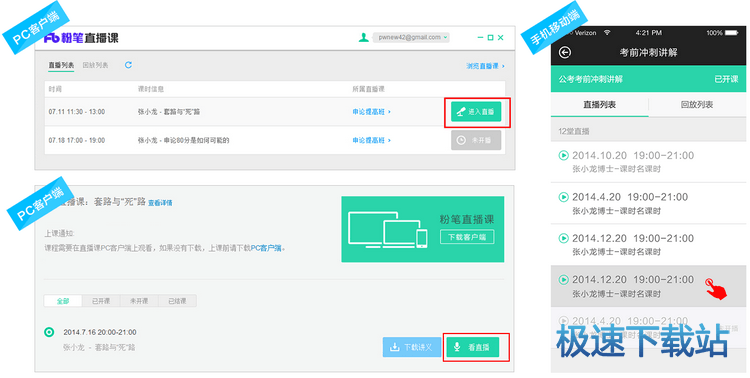This screenshot has height=378, width=750.
Task: Tap play icon for first 2014.4.20 lesson
Action: (x=563, y=197)
